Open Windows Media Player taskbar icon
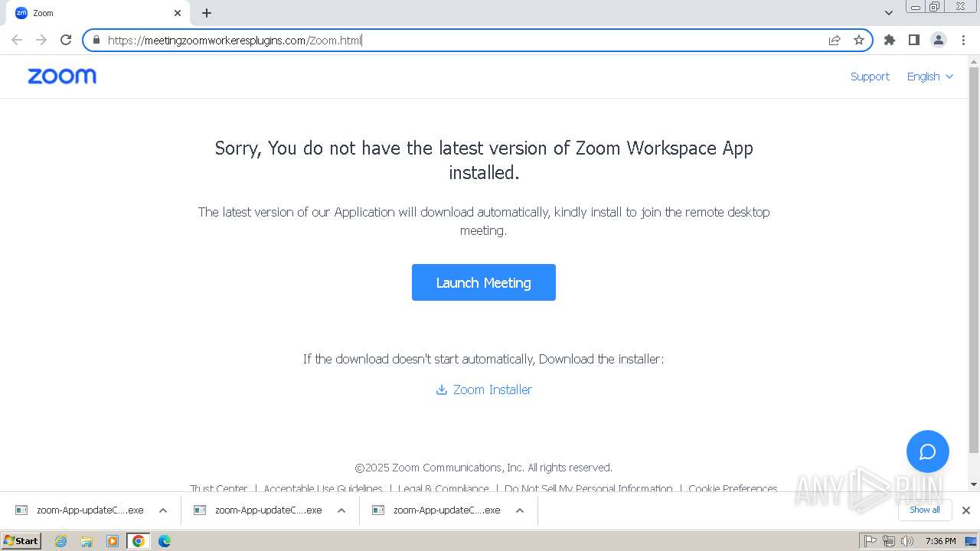The width and height of the screenshot is (980, 551). pyautogui.click(x=113, y=541)
